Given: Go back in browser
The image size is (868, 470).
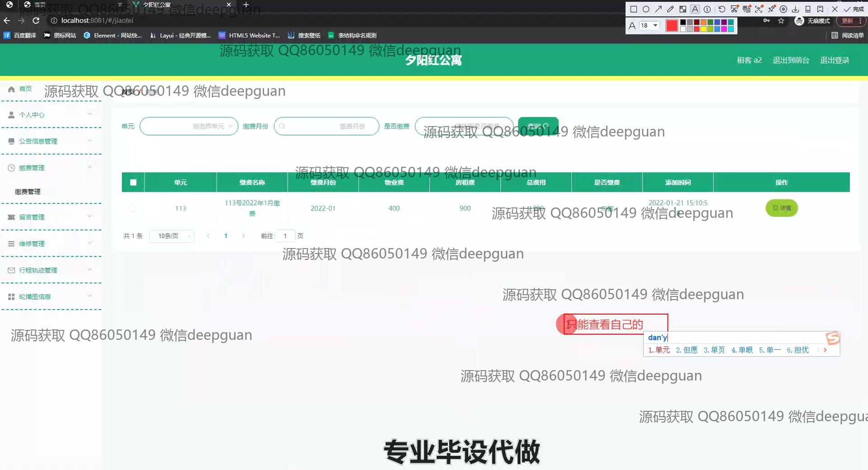Looking at the screenshot, I should [x=6, y=20].
